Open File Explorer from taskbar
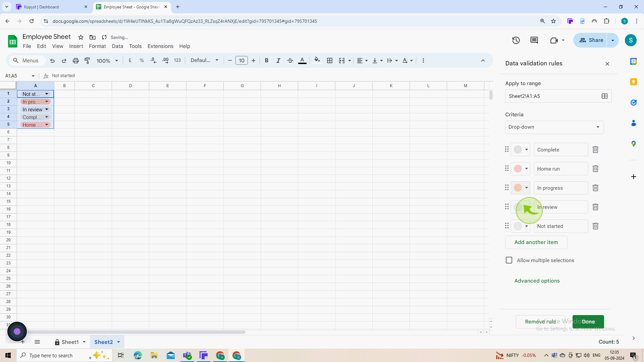 click(154, 355)
